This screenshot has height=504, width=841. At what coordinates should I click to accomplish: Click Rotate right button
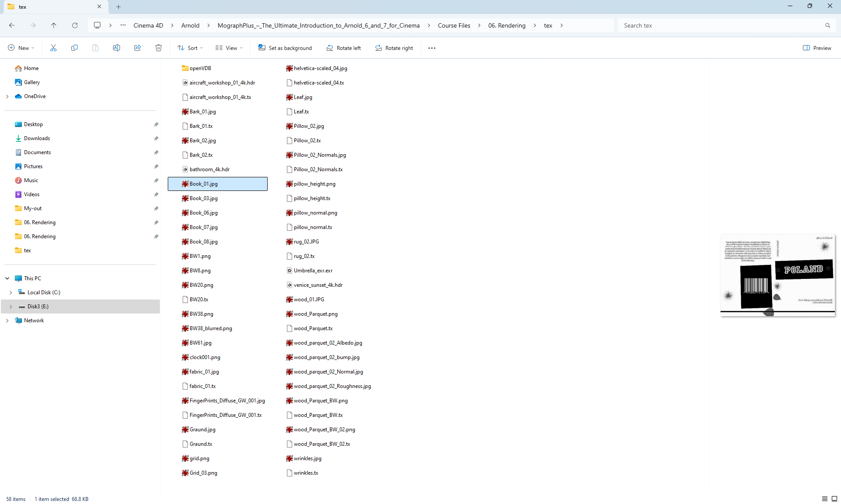394,48
